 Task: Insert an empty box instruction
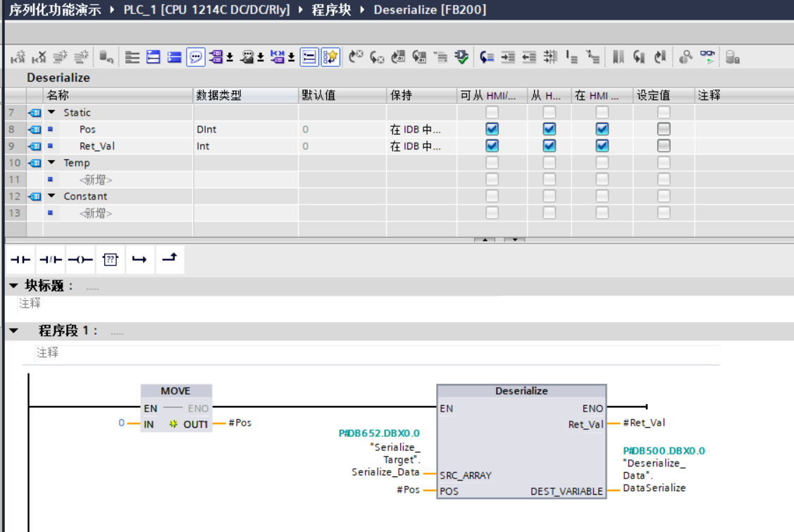(x=110, y=259)
